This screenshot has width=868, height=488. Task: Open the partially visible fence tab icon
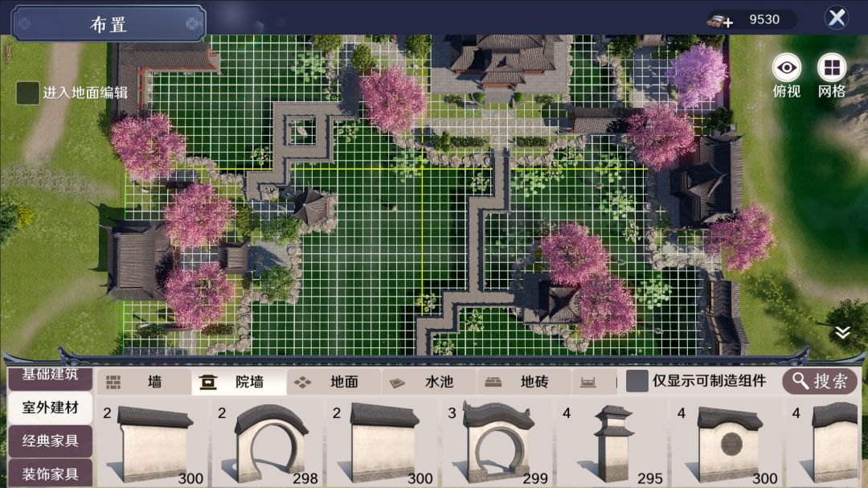(588, 382)
